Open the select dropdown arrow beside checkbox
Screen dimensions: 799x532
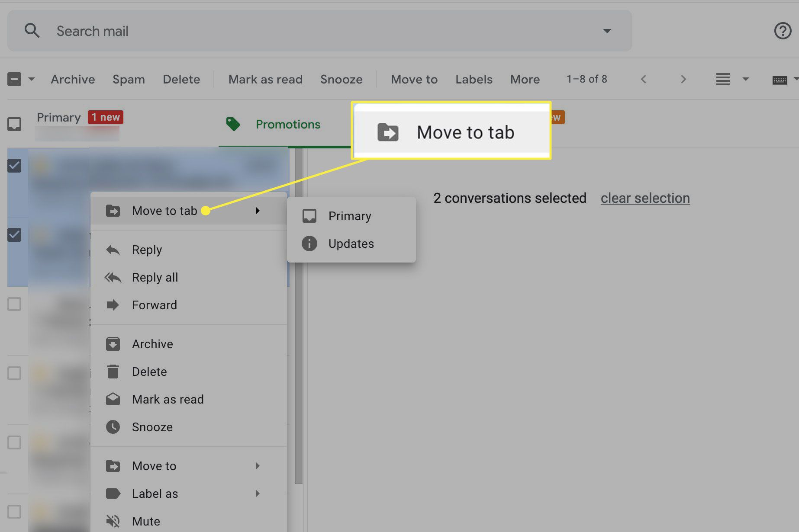(x=32, y=79)
